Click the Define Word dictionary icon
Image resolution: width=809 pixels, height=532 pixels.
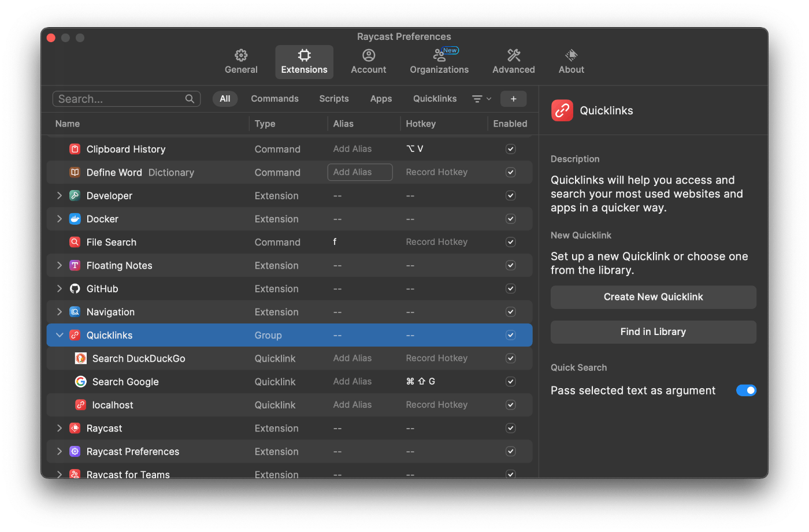click(75, 172)
